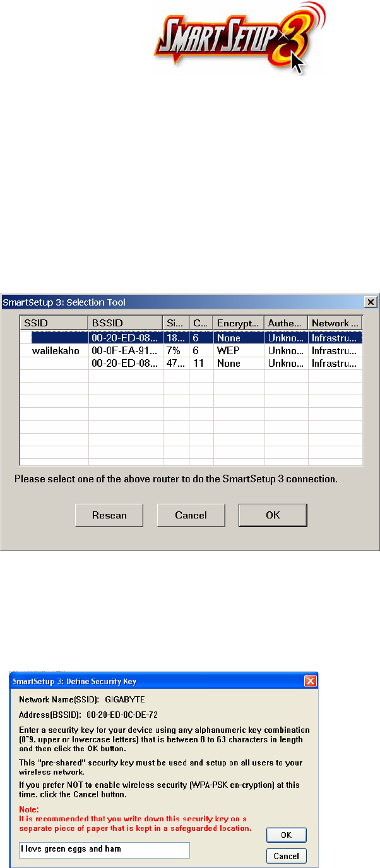Click the Network ... column header
Screen dimensions: 380x868
[x=335, y=323]
